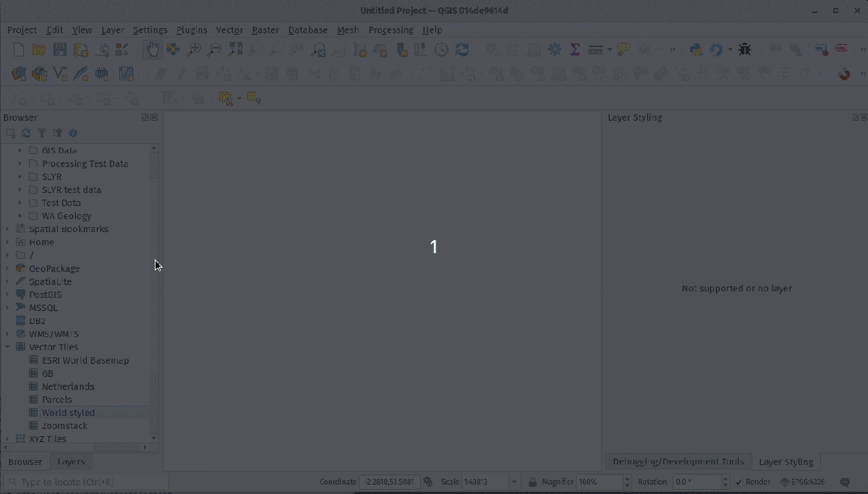Click the Statistical Summary sigma icon
This screenshot has height=494, width=868.
[575, 50]
